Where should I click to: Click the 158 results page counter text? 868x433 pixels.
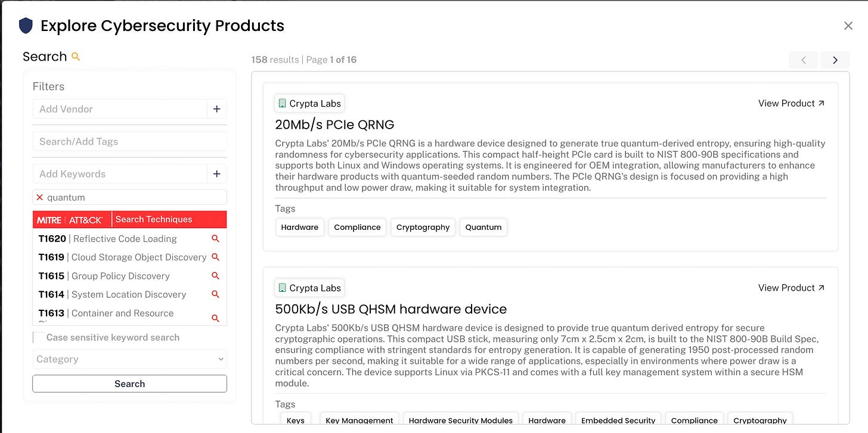click(x=304, y=60)
